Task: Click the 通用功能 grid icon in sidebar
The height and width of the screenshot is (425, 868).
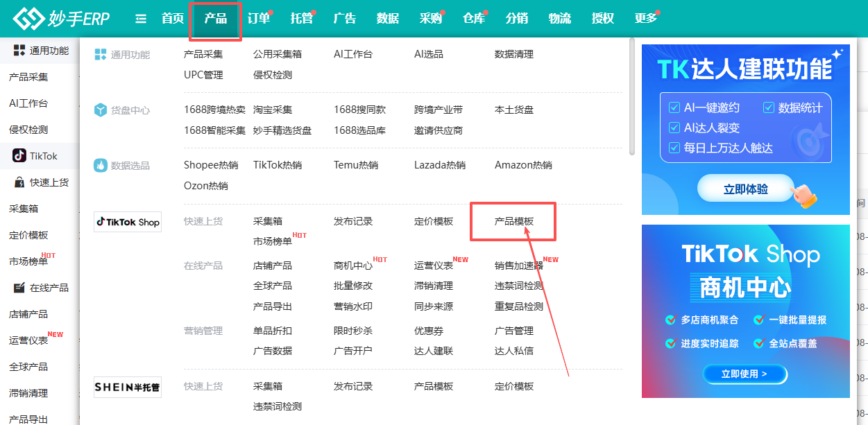Action: point(19,50)
